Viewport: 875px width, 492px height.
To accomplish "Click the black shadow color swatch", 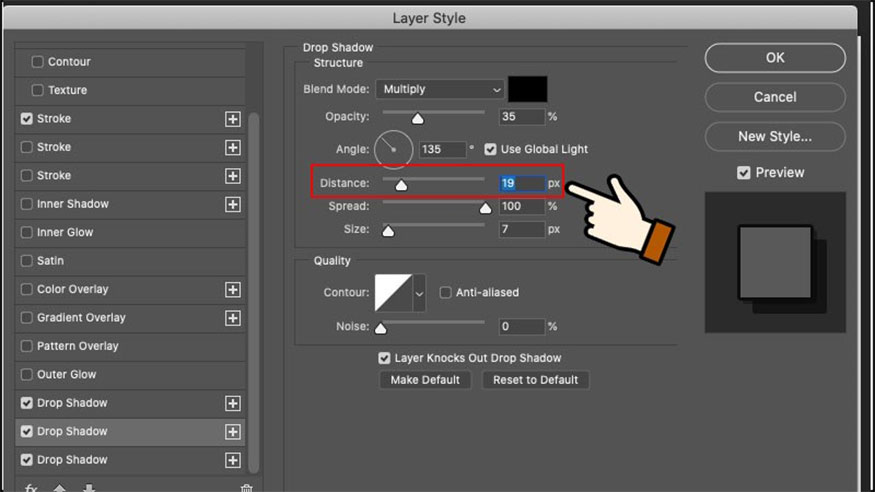I will click(x=527, y=89).
